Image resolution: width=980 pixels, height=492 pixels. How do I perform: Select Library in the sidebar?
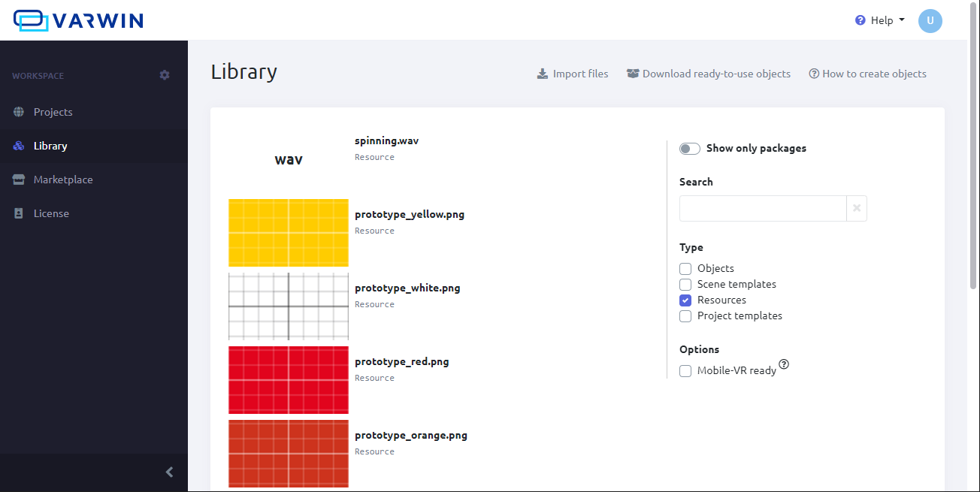50,146
